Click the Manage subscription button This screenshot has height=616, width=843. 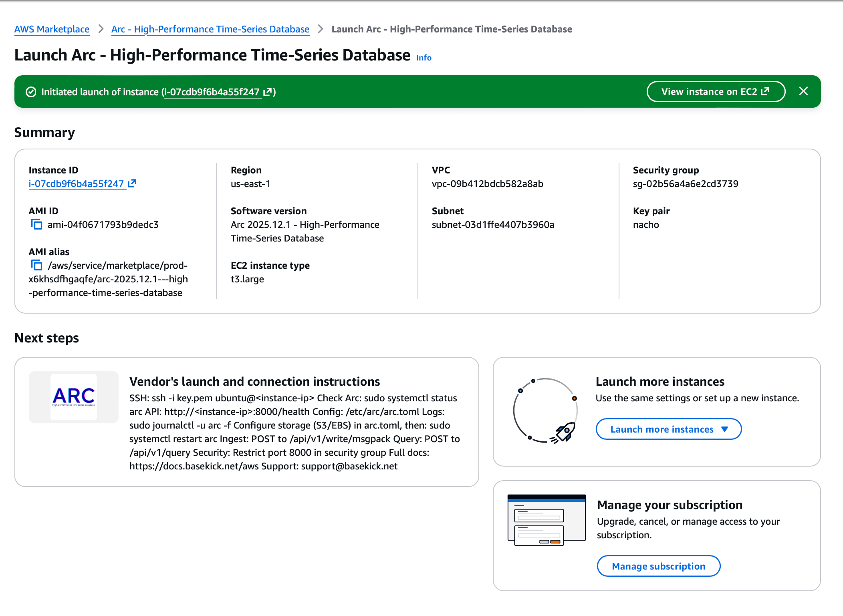(658, 566)
